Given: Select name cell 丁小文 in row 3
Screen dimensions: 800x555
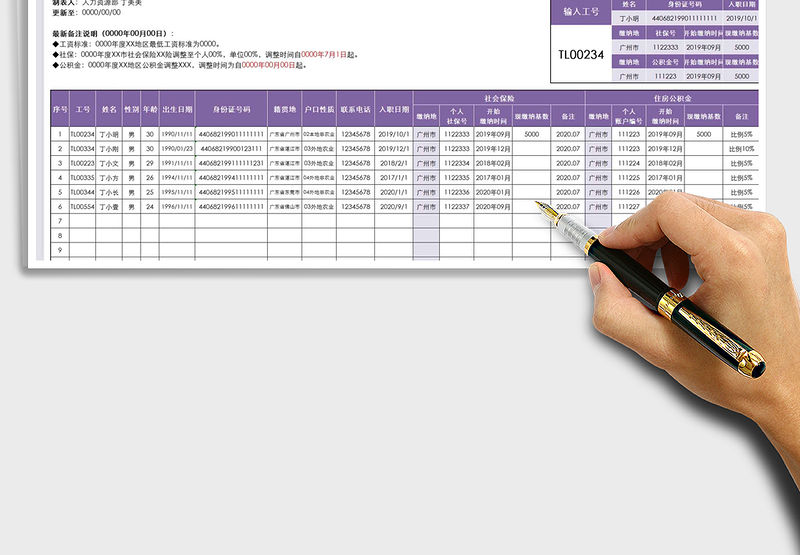Looking at the screenshot, I should (109, 163).
